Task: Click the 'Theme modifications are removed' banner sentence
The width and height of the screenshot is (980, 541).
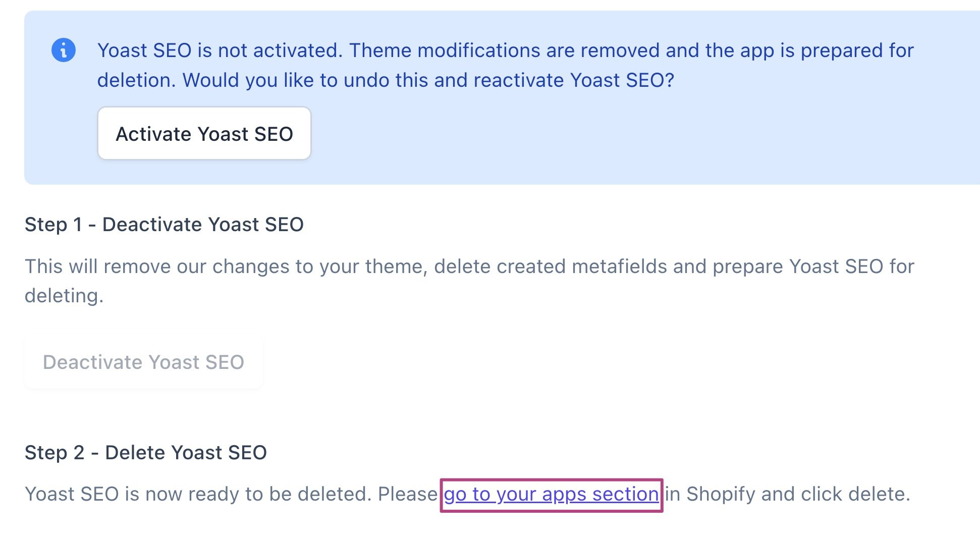Action: tap(504, 50)
